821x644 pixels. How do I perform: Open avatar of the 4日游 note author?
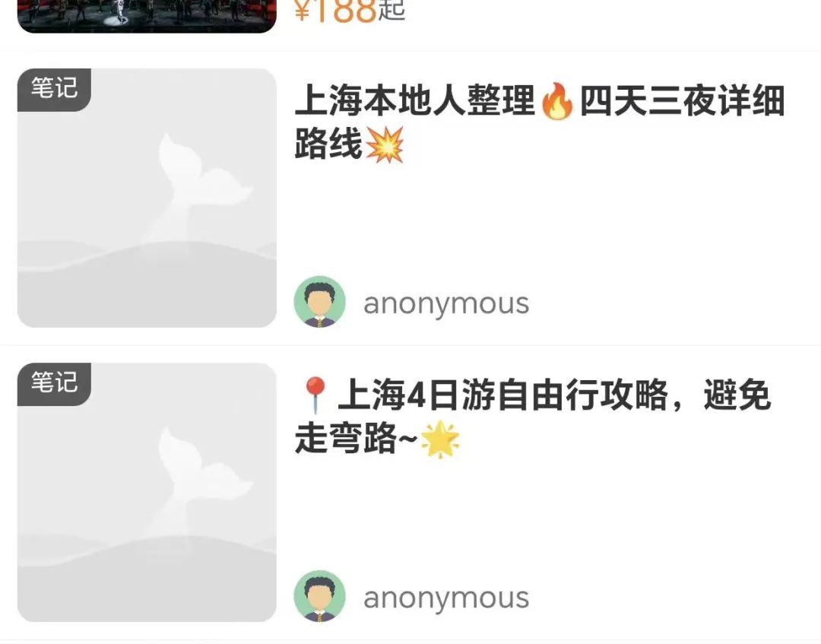[x=319, y=596]
